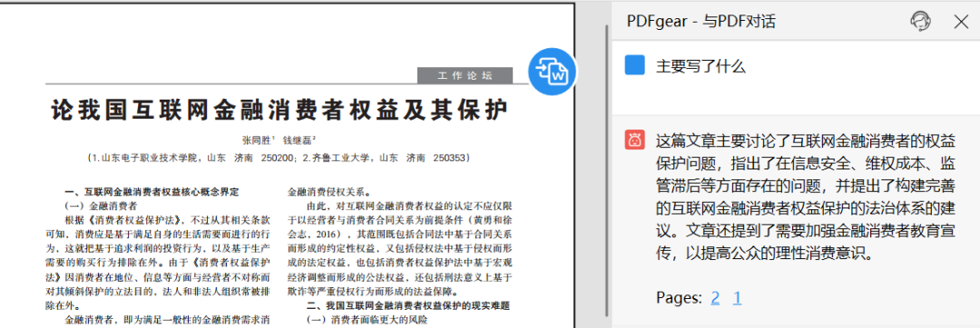The height and width of the screenshot is (328, 980).
Task: Click heading 一、互联网金融消费者权益核心概念界定
Action: [x=152, y=192]
